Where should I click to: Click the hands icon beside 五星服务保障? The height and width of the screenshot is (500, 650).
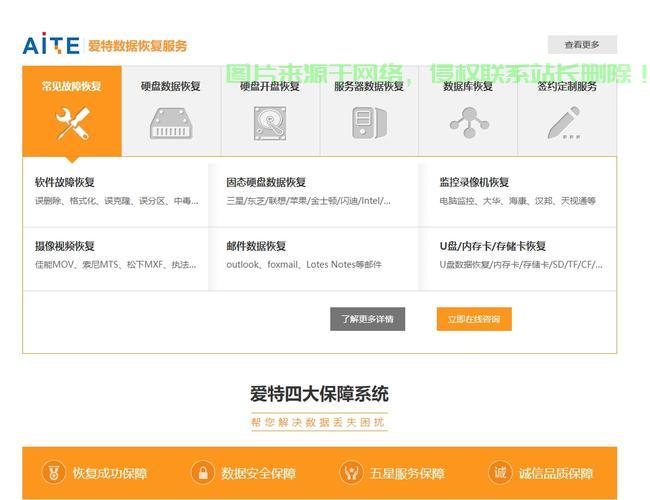pyautogui.click(x=352, y=473)
